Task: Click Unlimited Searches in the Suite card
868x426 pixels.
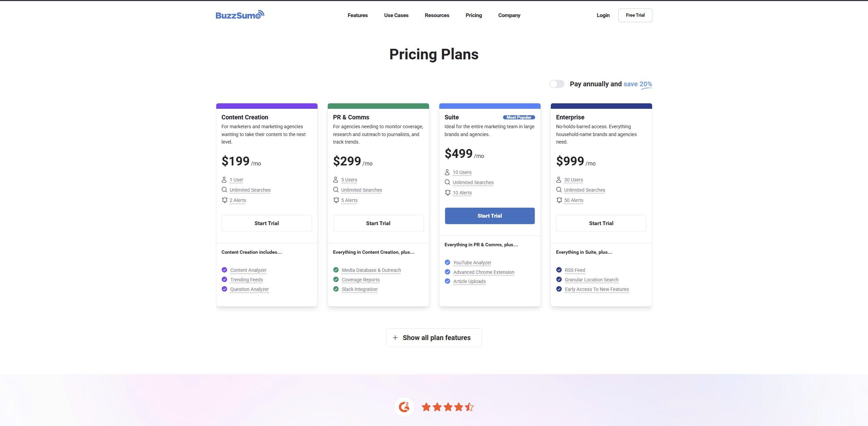Action: (473, 182)
